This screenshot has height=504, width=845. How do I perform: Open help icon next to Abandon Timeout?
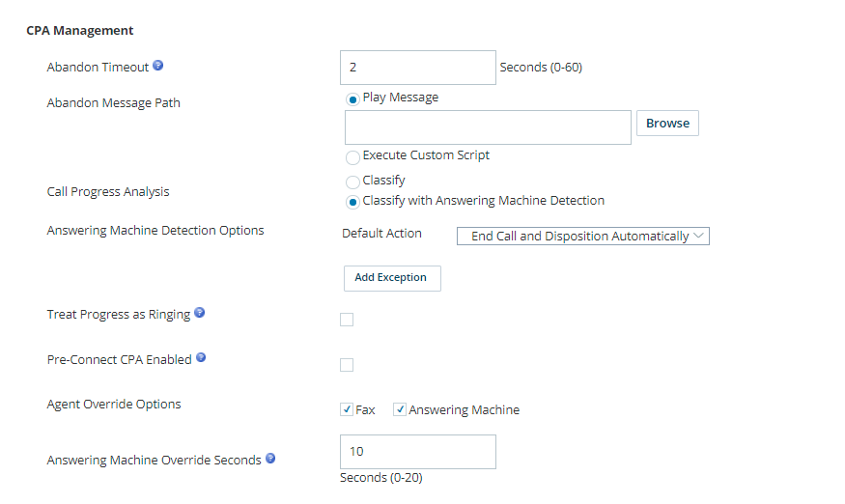(158, 66)
